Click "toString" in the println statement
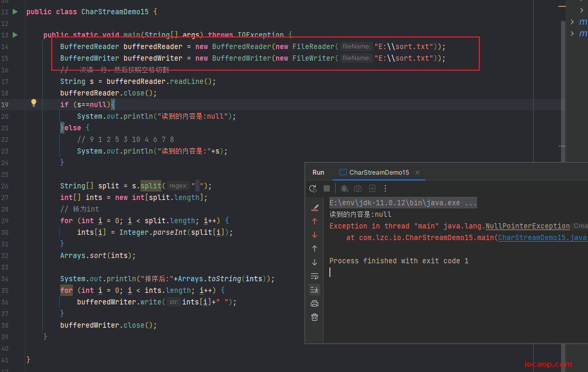The image size is (588, 372). 224,279
